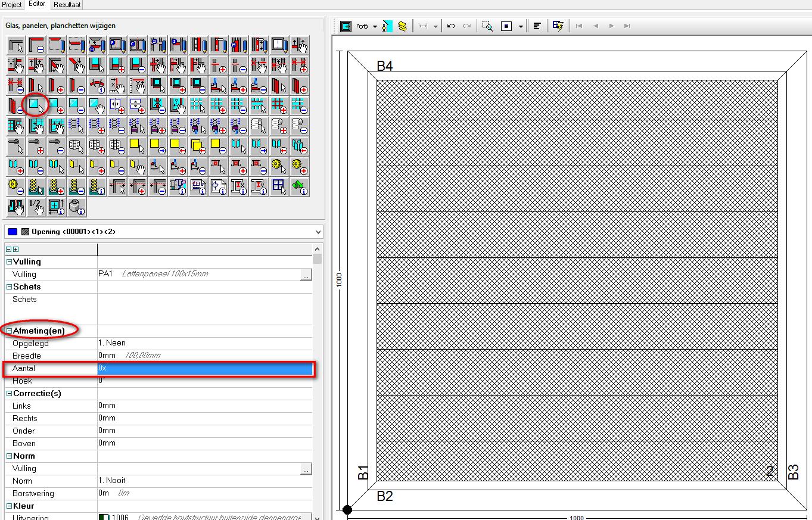Click the zoom region magnifier icon

(487, 26)
